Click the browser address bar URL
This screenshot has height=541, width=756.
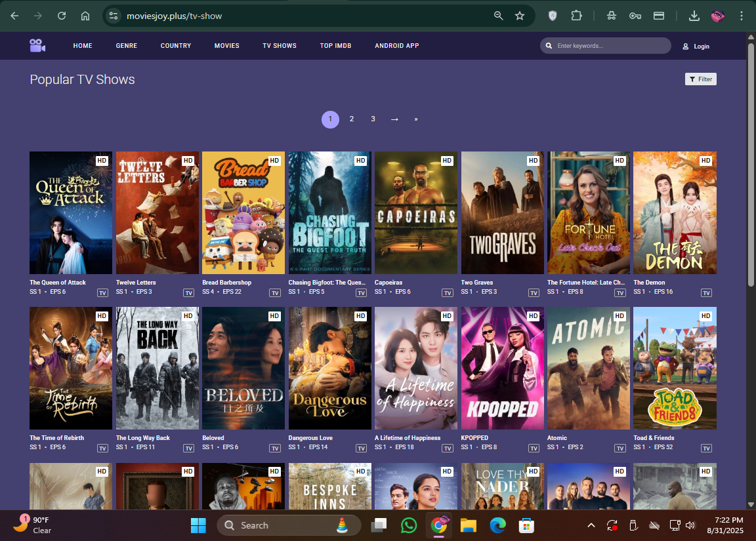click(174, 16)
